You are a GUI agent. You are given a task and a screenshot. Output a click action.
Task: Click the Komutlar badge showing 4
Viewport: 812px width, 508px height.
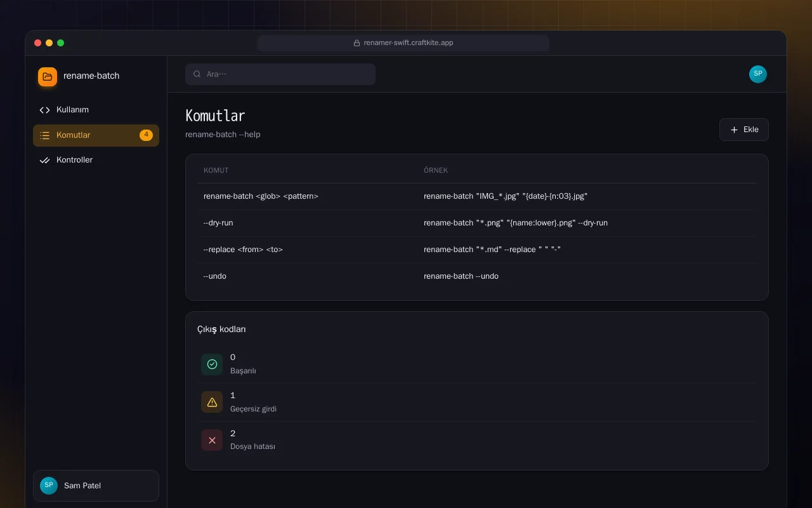(146, 135)
